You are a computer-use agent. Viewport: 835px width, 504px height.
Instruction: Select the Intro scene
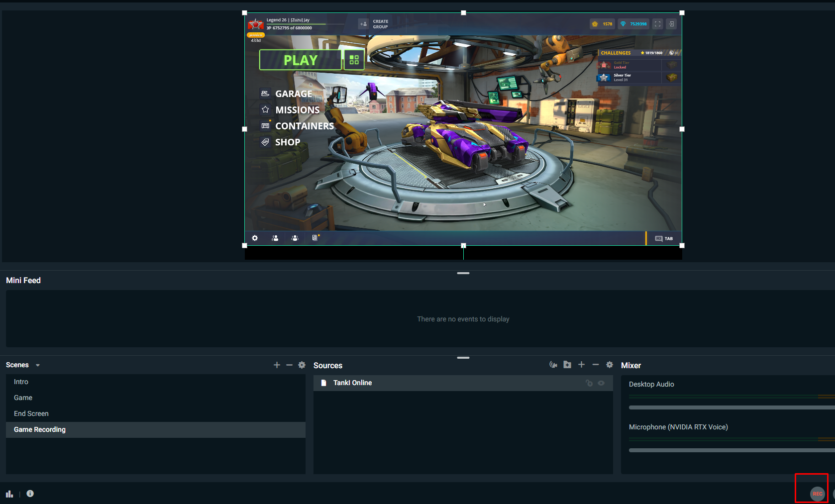tap(156, 382)
